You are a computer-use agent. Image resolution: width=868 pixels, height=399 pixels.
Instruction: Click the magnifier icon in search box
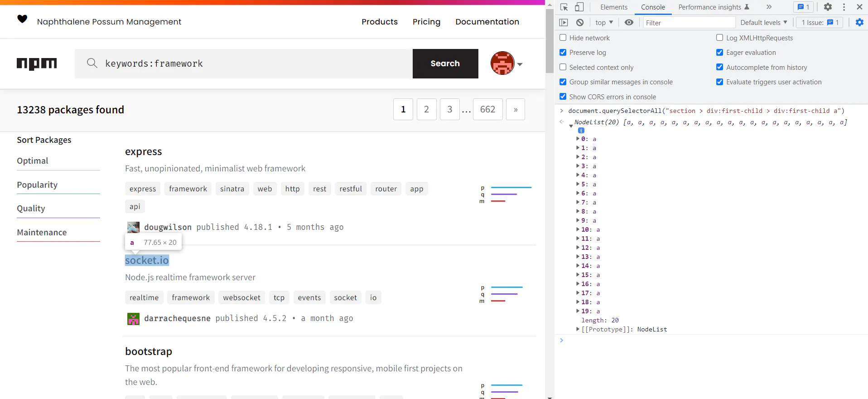pyautogui.click(x=92, y=63)
